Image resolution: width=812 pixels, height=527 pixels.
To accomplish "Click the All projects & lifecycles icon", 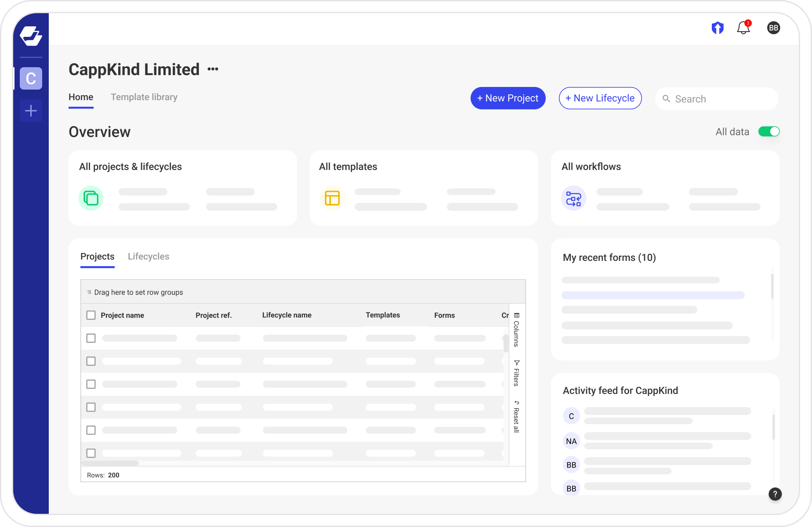I will pos(91,198).
